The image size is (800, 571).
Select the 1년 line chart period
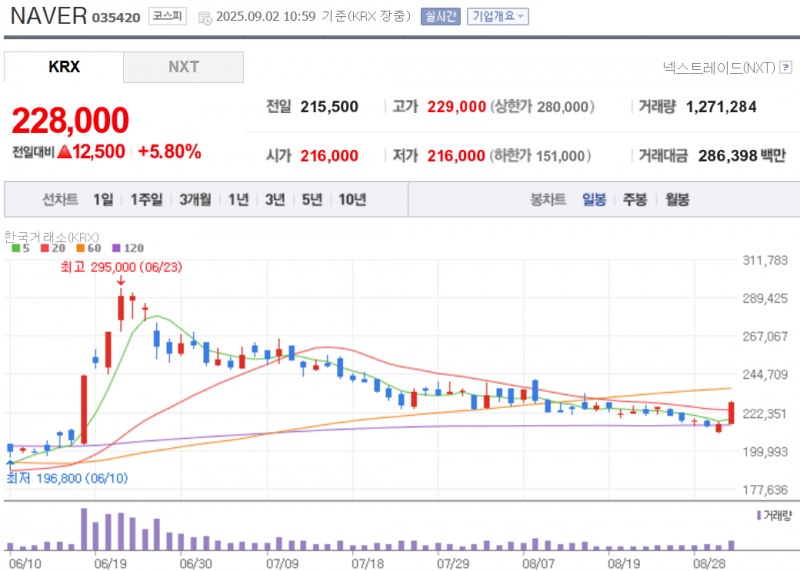click(238, 199)
